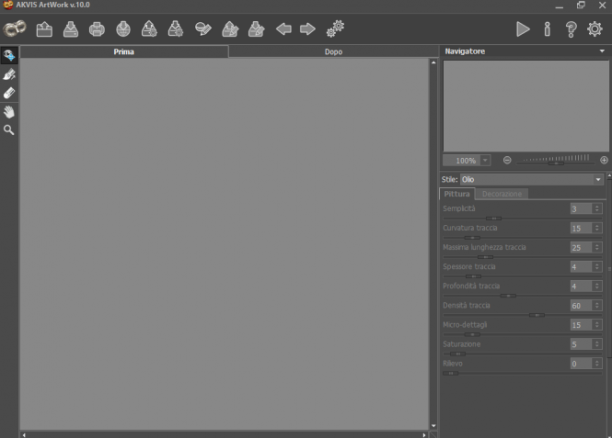The height and width of the screenshot is (438, 612).
Task: Redo with the right arrow icon
Action: point(308,29)
